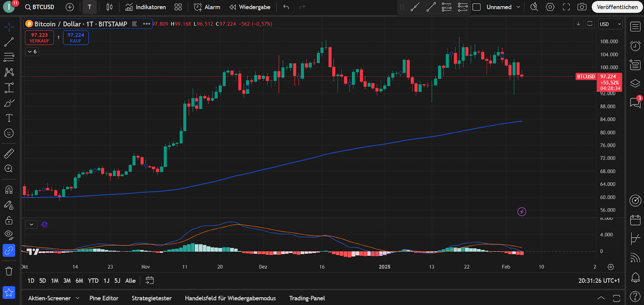Screen dimensions: 644x305
Task: Expand the 6 indicators legend chevron
Action: click(x=32, y=52)
